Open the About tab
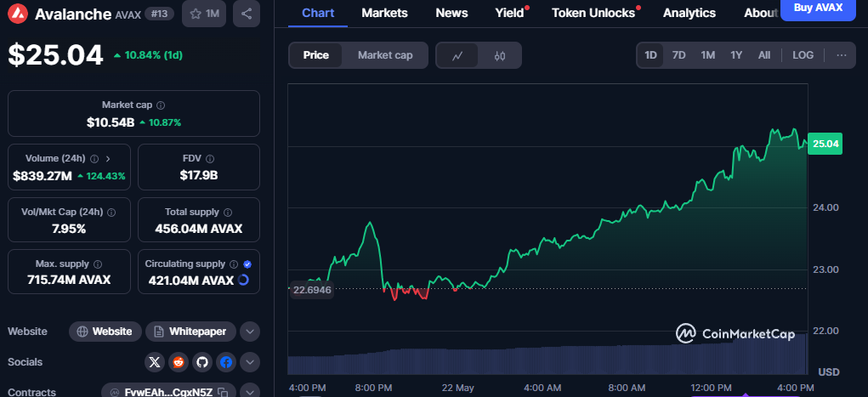868x397 pixels. tap(761, 13)
